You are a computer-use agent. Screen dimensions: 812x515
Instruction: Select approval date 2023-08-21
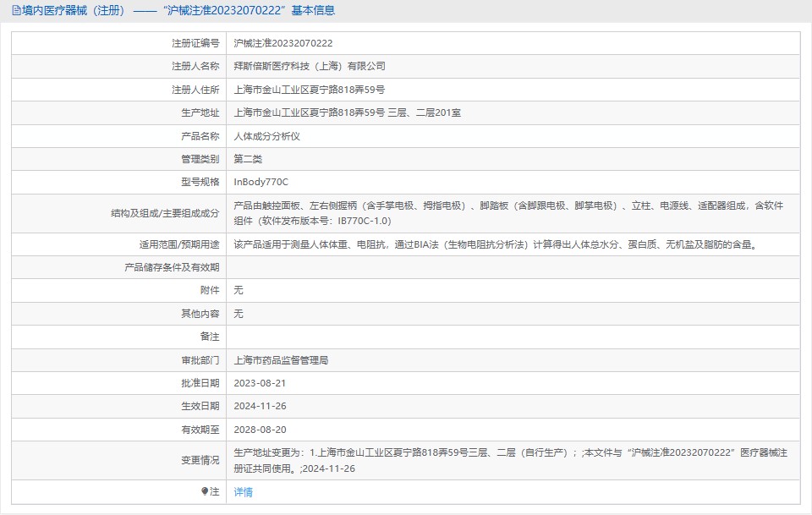(x=260, y=383)
